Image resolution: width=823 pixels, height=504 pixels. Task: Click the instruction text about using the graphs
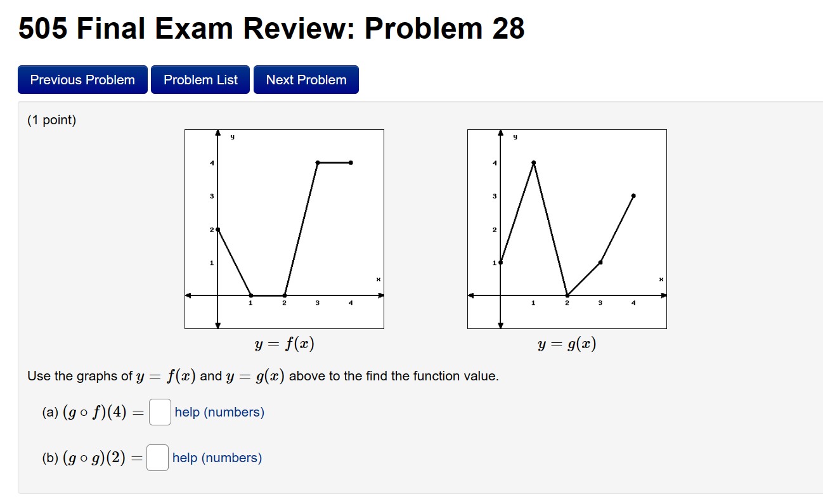(264, 375)
